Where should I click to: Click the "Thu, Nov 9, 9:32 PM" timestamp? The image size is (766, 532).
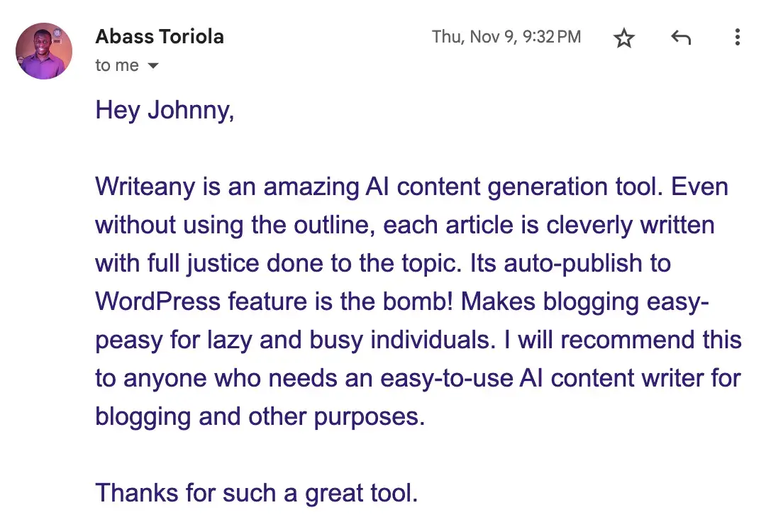[x=506, y=37]
